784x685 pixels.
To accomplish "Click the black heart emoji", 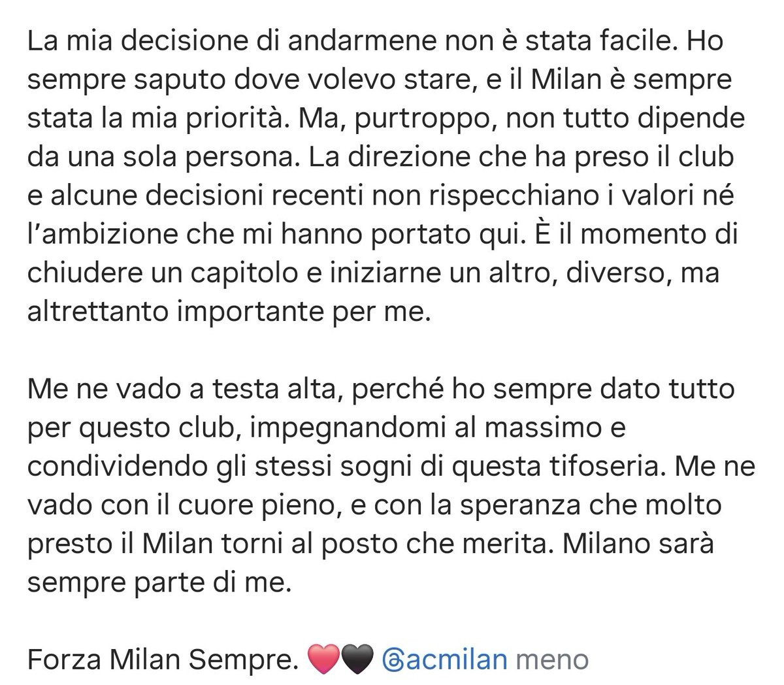I will click(356, 659).
